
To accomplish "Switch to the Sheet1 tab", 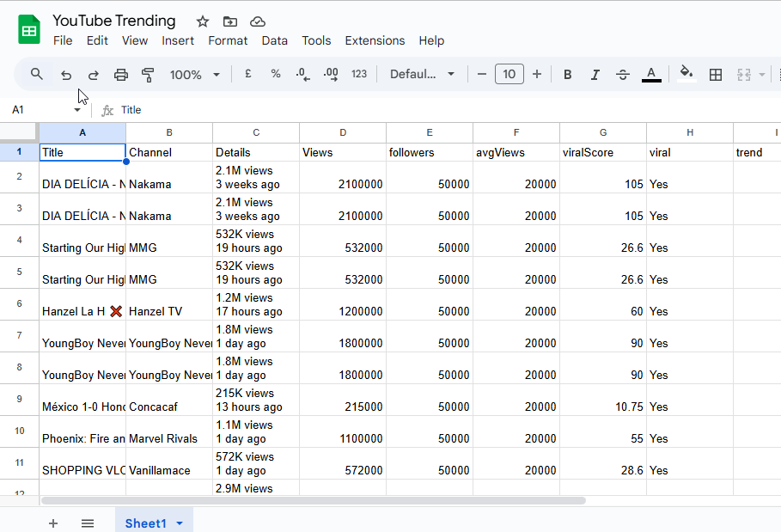I will (x=145, y=523).
